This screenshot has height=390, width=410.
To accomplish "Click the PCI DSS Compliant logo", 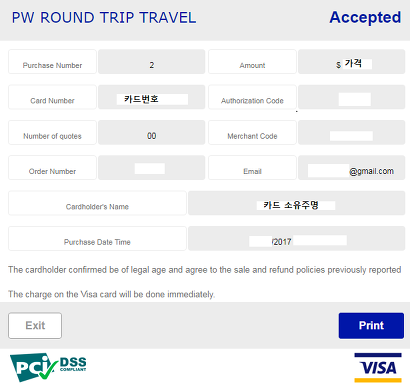I will coord(48,367).
